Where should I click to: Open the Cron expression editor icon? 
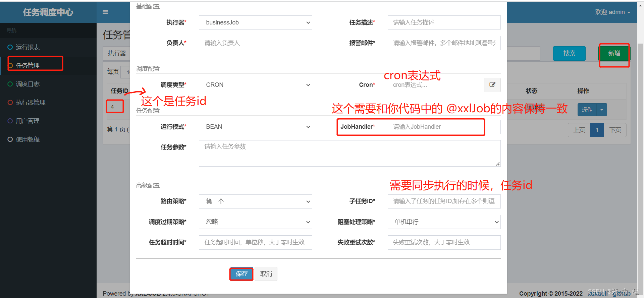pyautogui.click(x=492, y=85)
